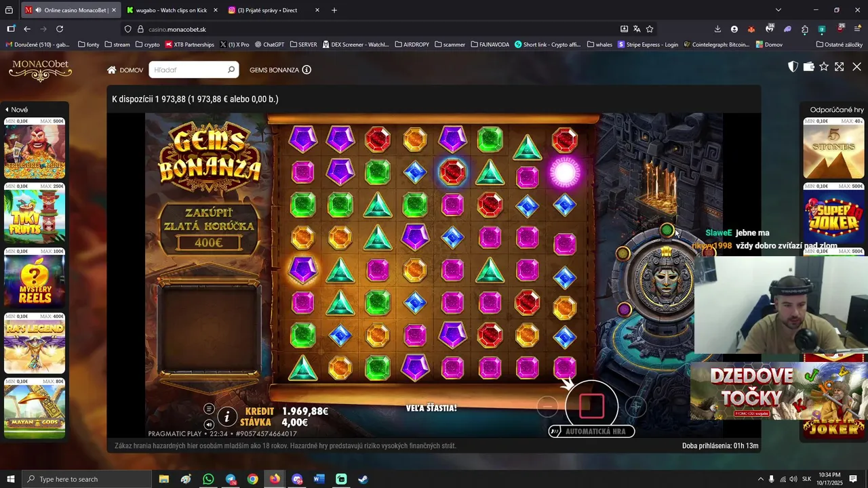The width and height of the screenshot is (868, 488).
Task: Open Tiki Fruits game thumbnail
Action: click(35, 213)
